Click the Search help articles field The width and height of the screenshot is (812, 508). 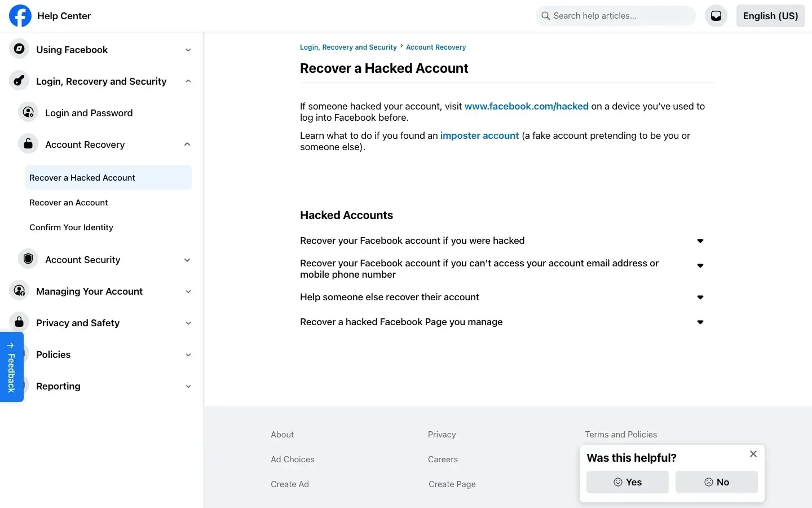pos(616,16)
